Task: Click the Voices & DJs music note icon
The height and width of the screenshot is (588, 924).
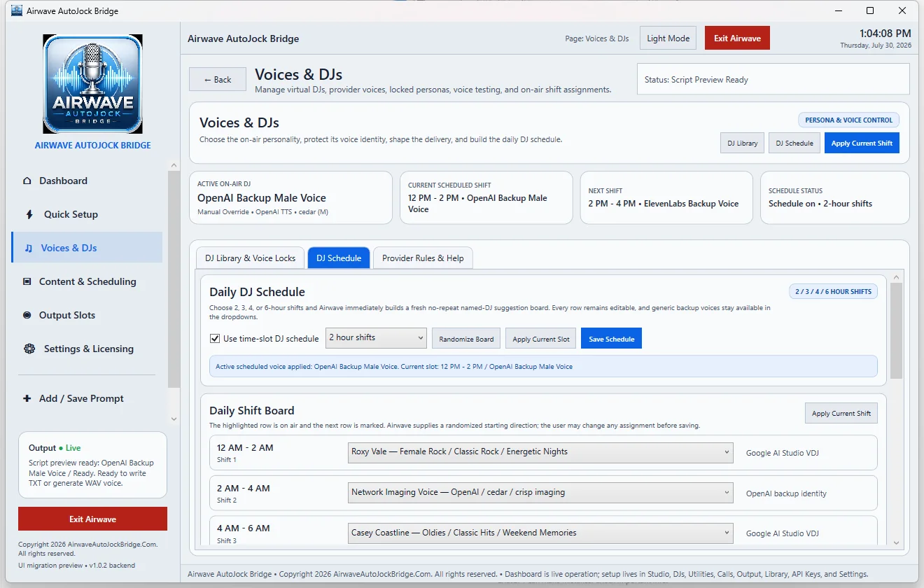Action: coord(29,248)
